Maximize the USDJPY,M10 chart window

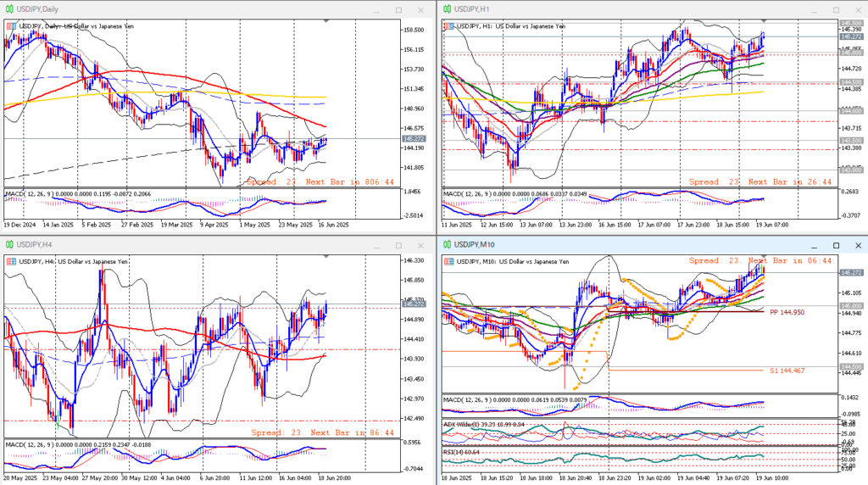coord(837,245)
